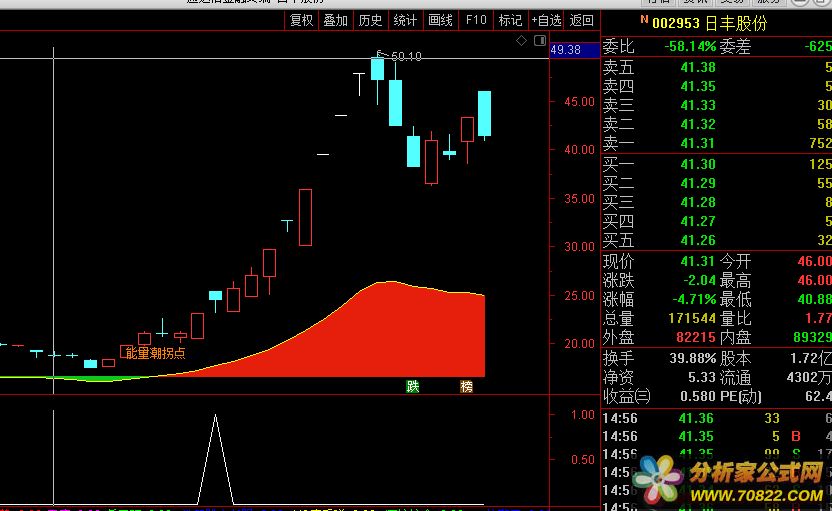Click the small square icon beside the diamond
The width and height of the screenshot is (832, 511).
click(540, 41)
